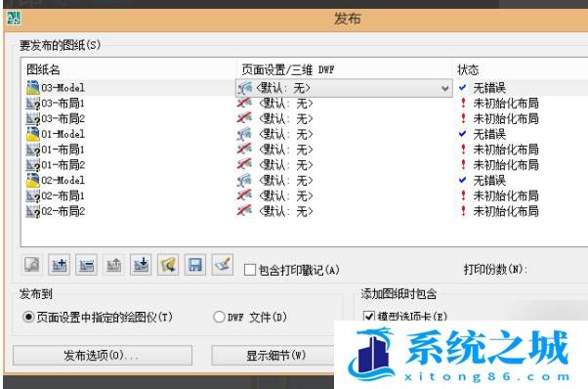Click the Save Sheet List floppy icon
Image resolution: width=588 pixels, height=389 pixels.
(195, 265)
